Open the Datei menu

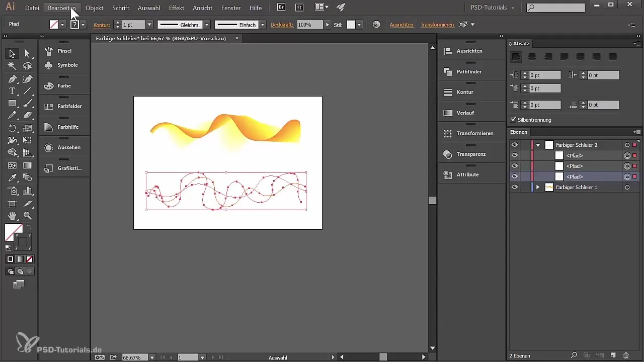pyautogui.click(x=32, y=8)
